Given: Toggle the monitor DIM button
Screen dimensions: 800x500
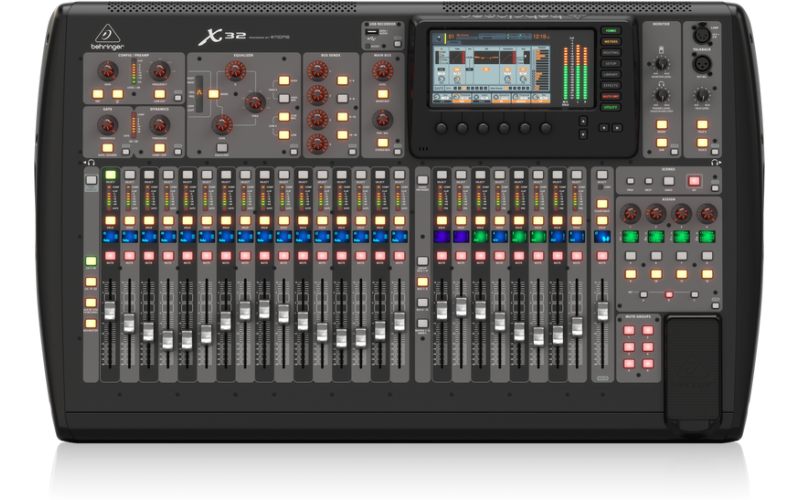Looking at the screenshot, I should pyautogui.click(x=662, y=143).
